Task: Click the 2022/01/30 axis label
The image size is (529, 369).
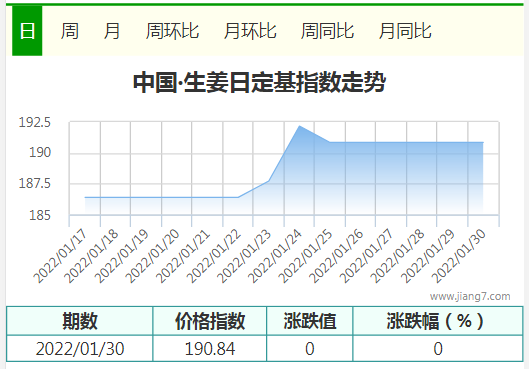Action: [x=459, y=256]
